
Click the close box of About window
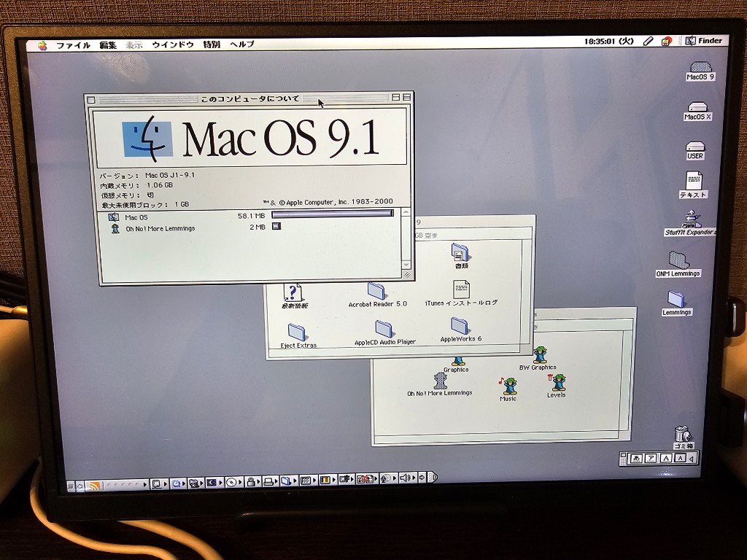92,100
